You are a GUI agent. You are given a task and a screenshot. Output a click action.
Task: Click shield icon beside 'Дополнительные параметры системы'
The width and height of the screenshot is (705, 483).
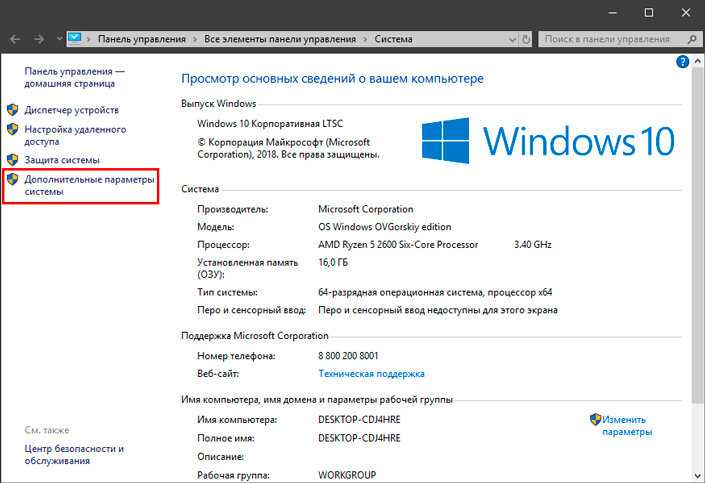(13, 179)
